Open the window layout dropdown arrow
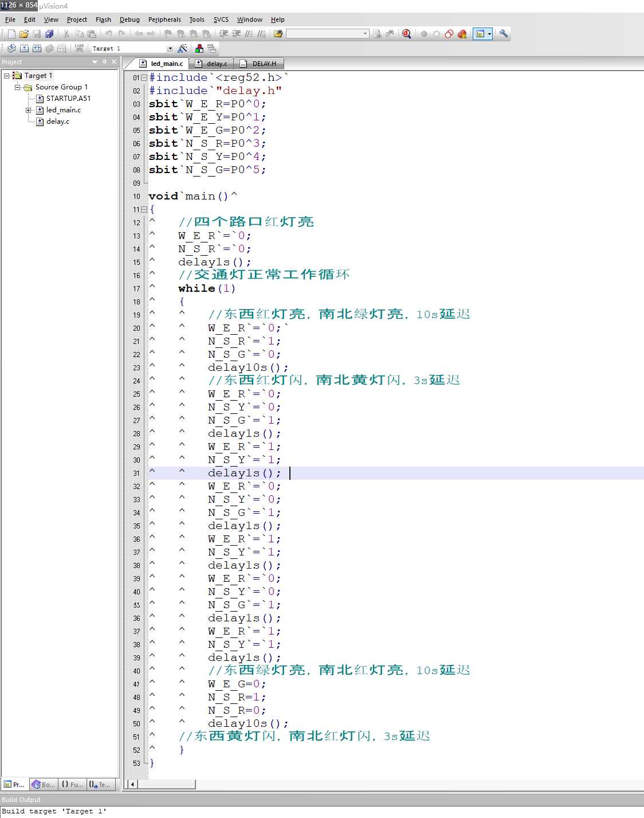The height and width of the screenshot is (818, 644). (489, 34)
